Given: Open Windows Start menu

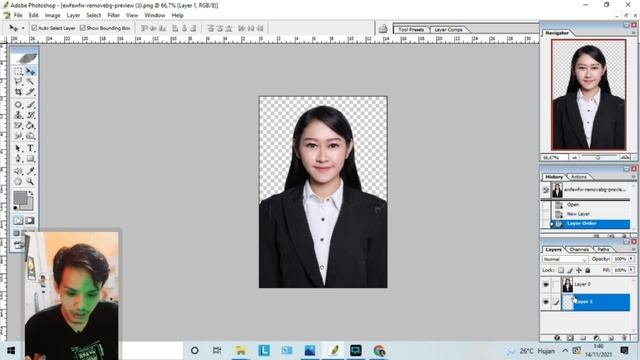Looking at the screenshot, I should tap(11, 351).
